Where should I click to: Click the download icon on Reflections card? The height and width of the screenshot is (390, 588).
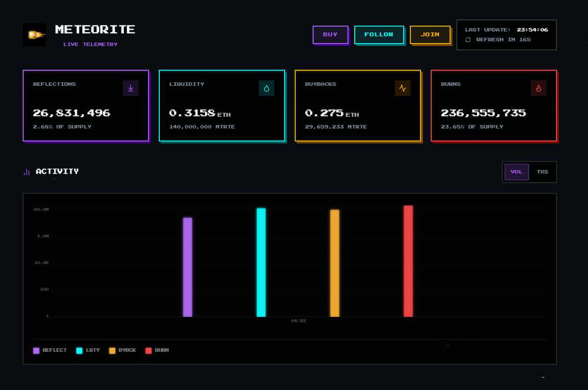coord(130,88)
